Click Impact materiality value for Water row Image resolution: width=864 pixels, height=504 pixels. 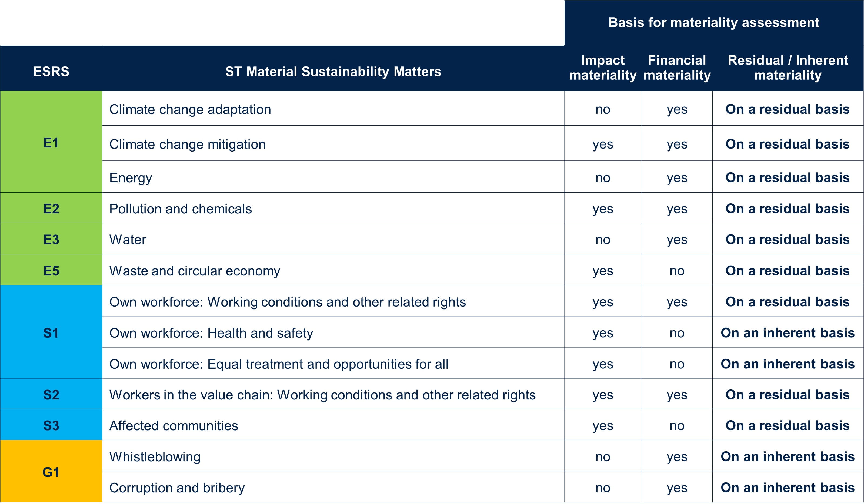(x=603, y=240)
